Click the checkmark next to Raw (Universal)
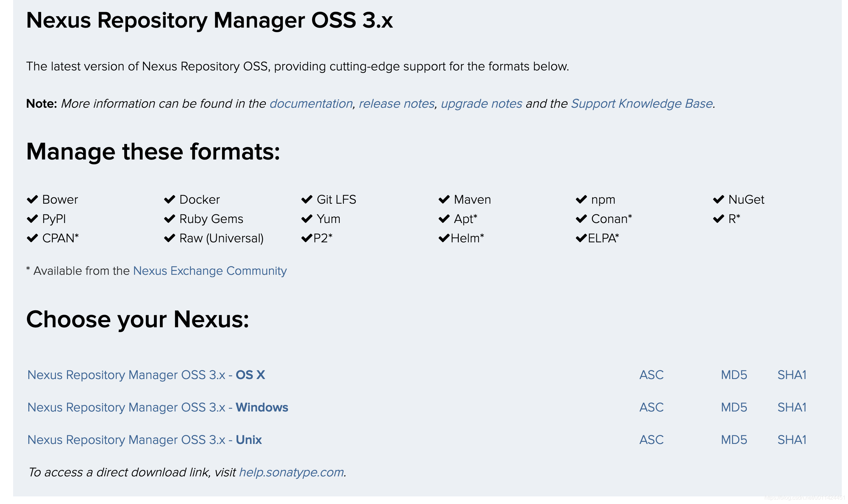 (x=170, y=238)
